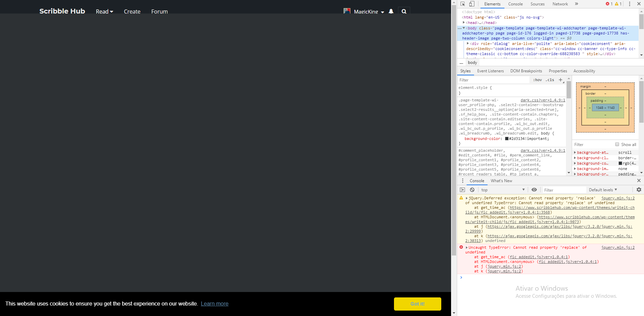Expand the Read dropdown menu
The height and width of the screenshot is (316, 644).
[x=104, y=11]
